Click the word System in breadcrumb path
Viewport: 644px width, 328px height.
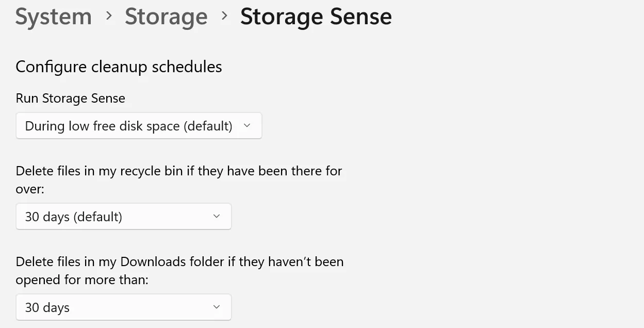53,17
